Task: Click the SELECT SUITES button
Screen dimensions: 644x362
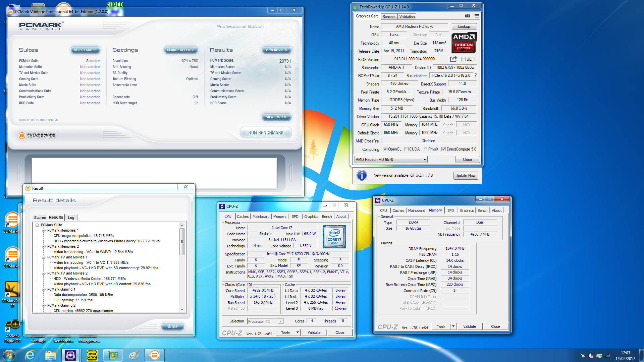Action: 85,50
